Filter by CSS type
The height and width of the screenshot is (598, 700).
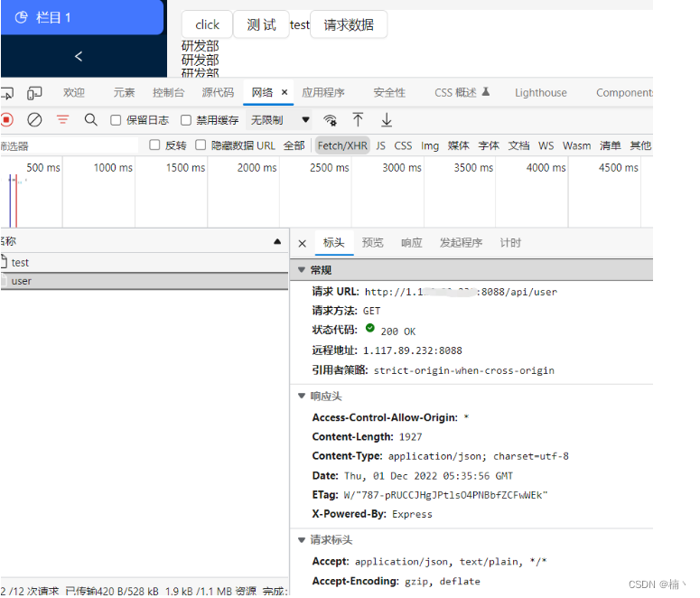(x=403, y=145)
